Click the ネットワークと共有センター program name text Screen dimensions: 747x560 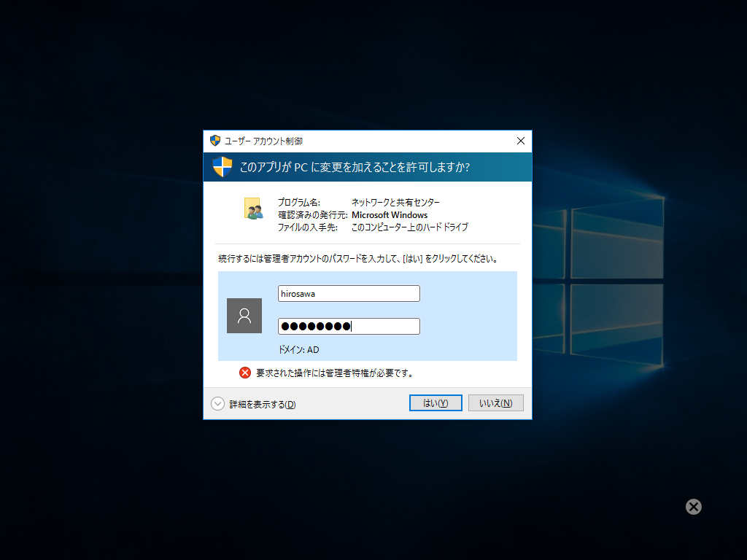click(x=396, y=203)
